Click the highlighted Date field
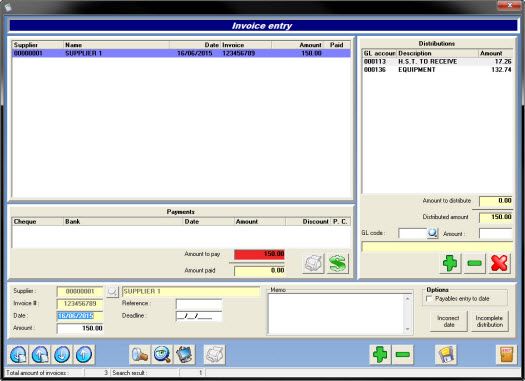The width and height of the screenshot is (525, 381). point(80,316)
